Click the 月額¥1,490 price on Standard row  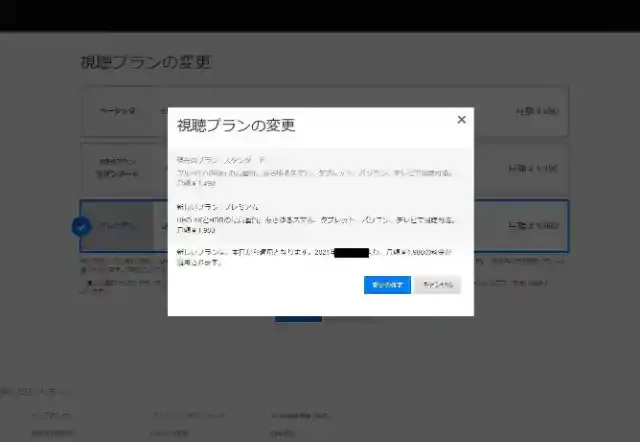(533, 169)
